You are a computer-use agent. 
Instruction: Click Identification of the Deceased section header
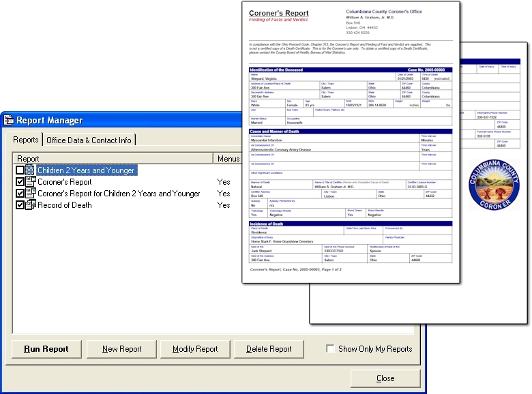pos(351,70)
